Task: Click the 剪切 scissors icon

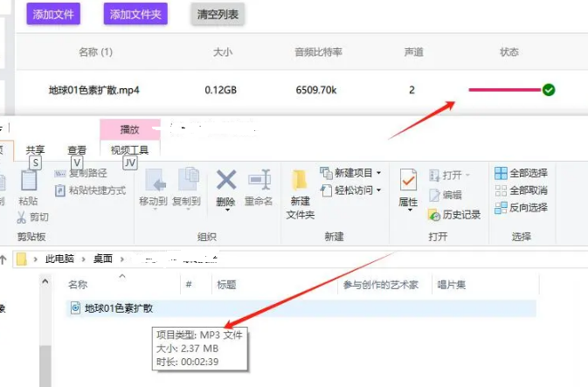Action: point(21,218)
